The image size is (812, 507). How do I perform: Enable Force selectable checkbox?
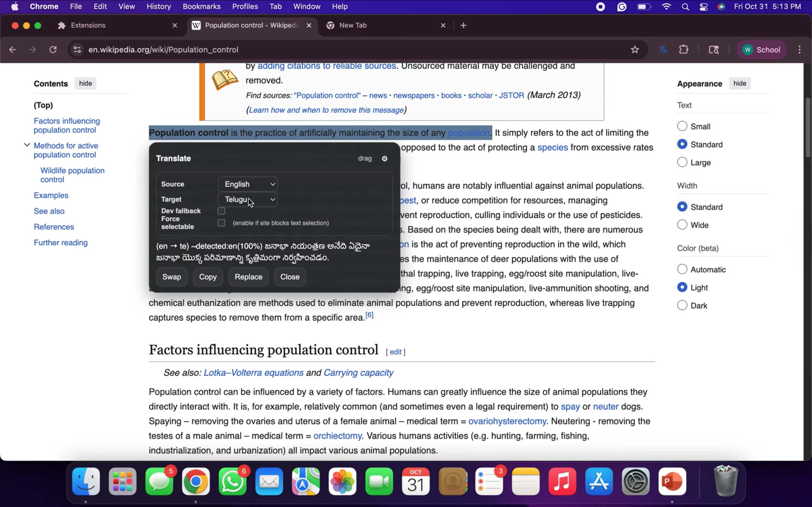(221, 223)
